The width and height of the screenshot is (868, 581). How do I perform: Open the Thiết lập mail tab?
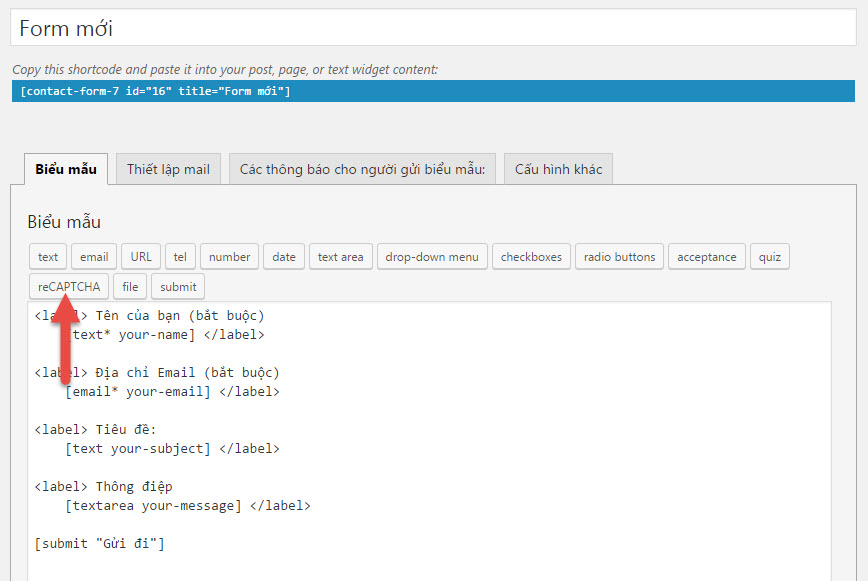pyautogui.click(x=168, y=169)
